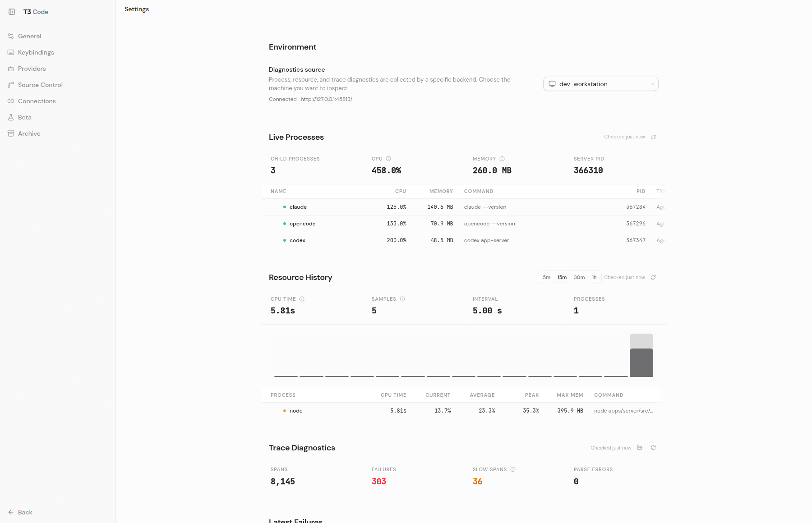Click the General sliders icon
The width and height of the screenshot is (812, 523).
pos(11,36)
